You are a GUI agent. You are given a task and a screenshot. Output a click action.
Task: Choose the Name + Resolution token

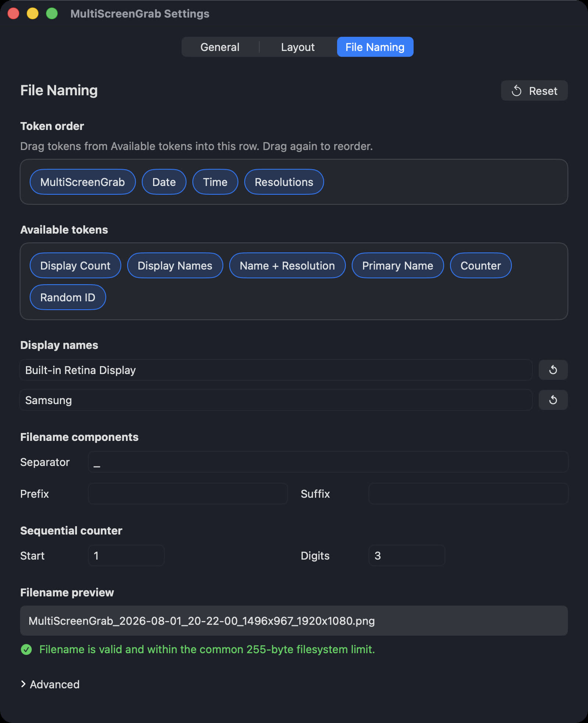click(x=287, y=266)
